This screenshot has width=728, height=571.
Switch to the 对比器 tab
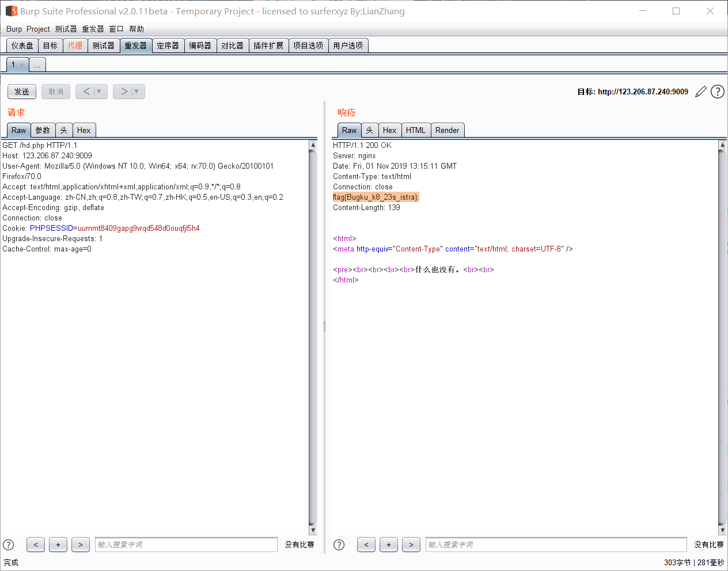click(233, 45)
